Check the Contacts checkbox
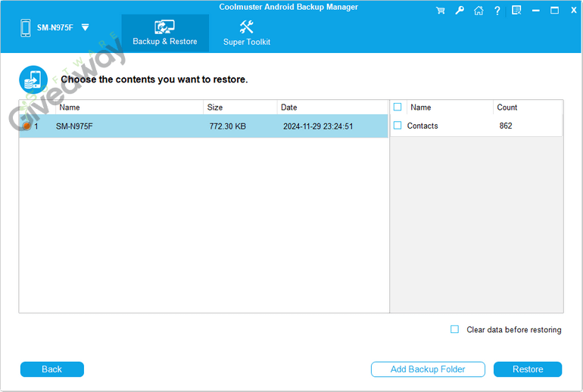 tap(397, 125)
